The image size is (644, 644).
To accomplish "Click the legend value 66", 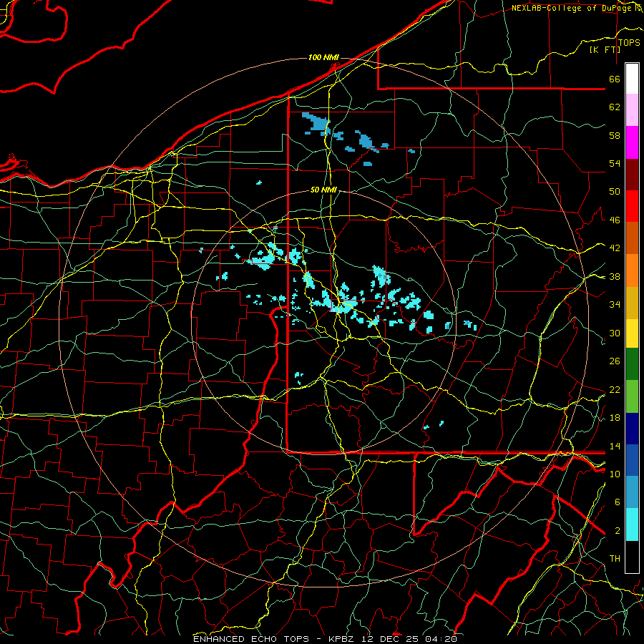I will pos(615,79).
